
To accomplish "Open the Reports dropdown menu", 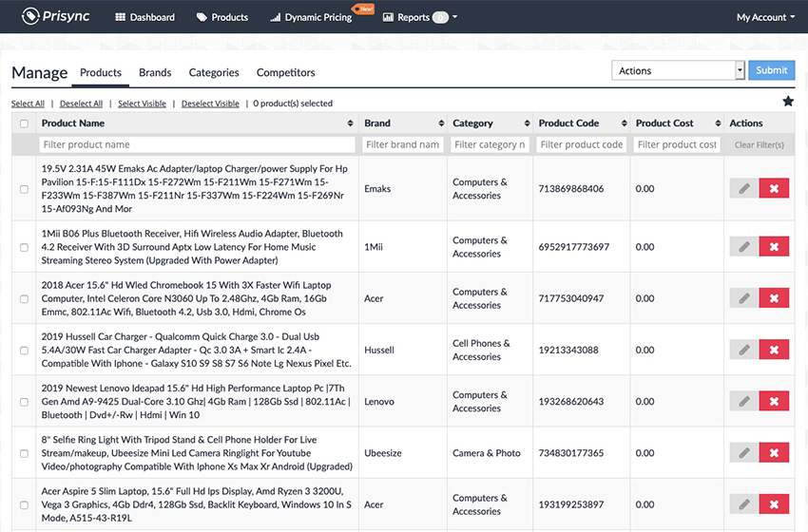I will 420,17.
